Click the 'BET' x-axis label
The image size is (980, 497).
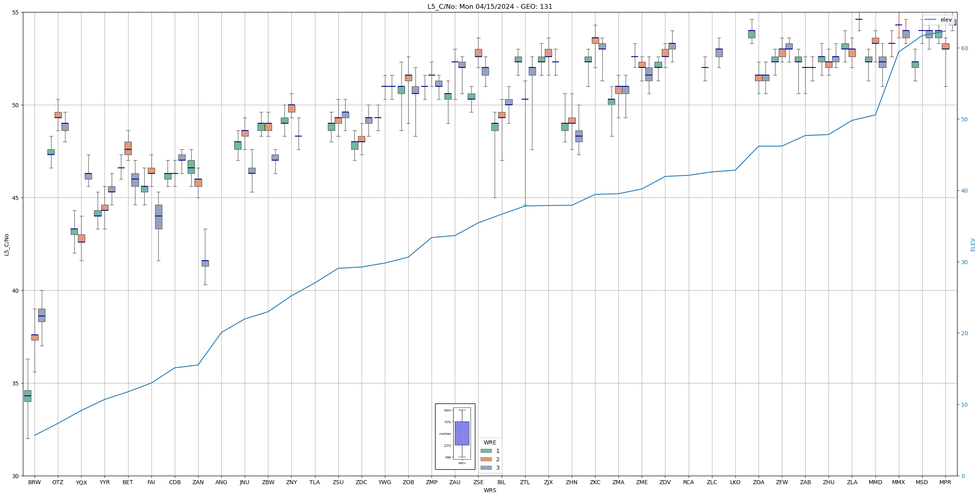[128, 483]
